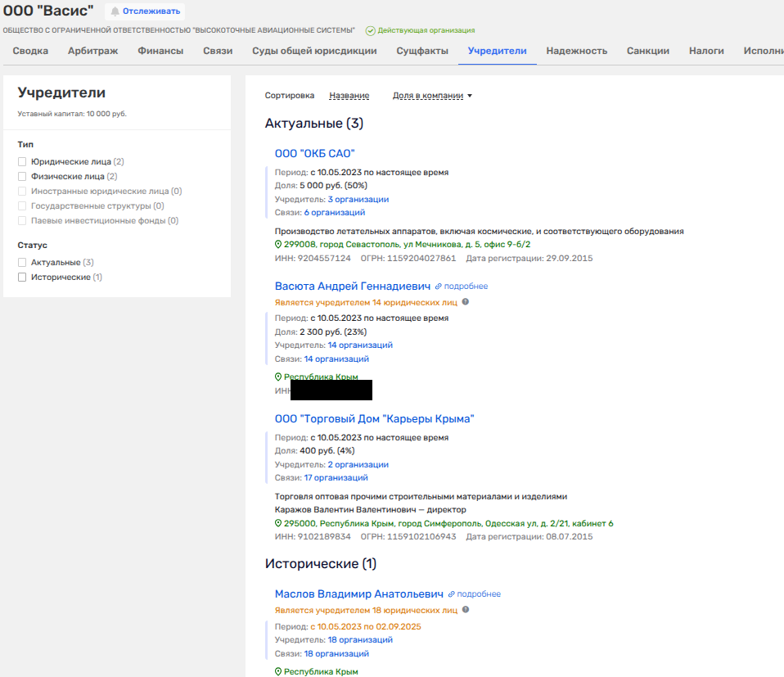Click the 17 организаций connections link
The image size is (784, 677).
(x=336, y=478)
